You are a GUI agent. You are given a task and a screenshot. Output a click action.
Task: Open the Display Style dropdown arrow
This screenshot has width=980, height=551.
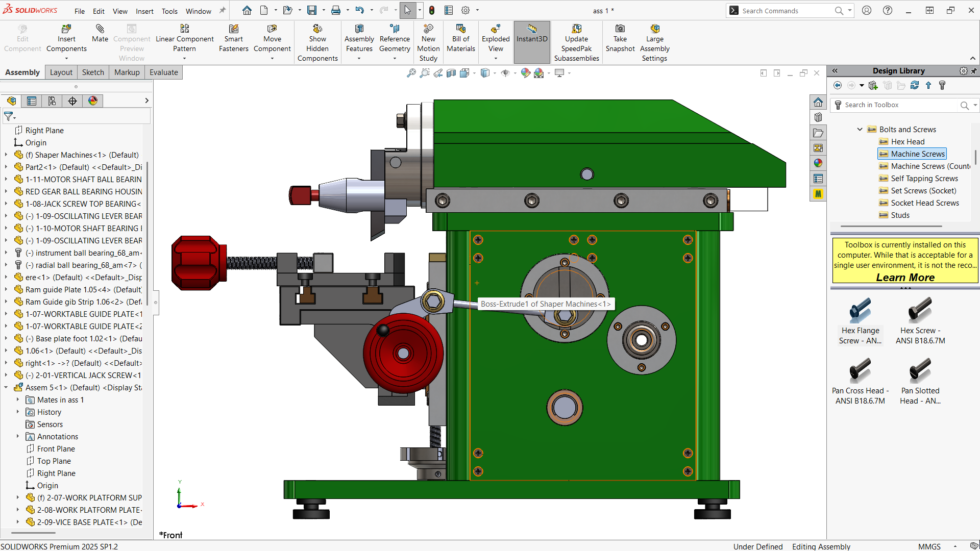click(495, 73)
